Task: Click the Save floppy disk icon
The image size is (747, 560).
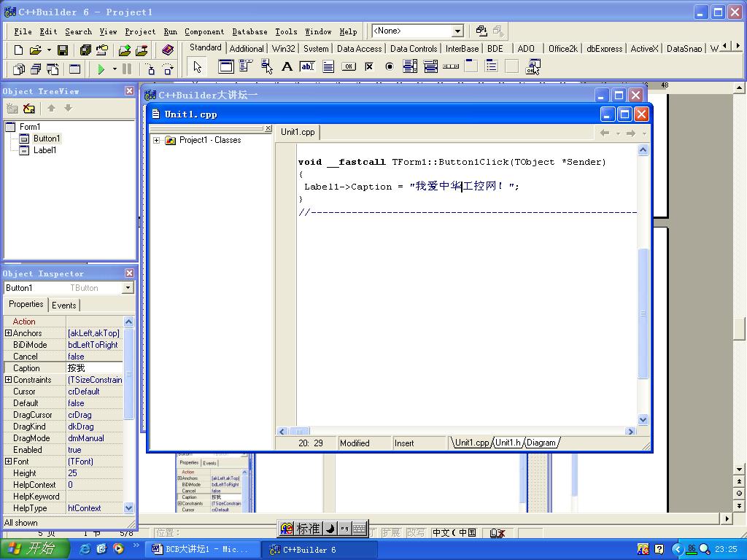Action: (63, 50)
